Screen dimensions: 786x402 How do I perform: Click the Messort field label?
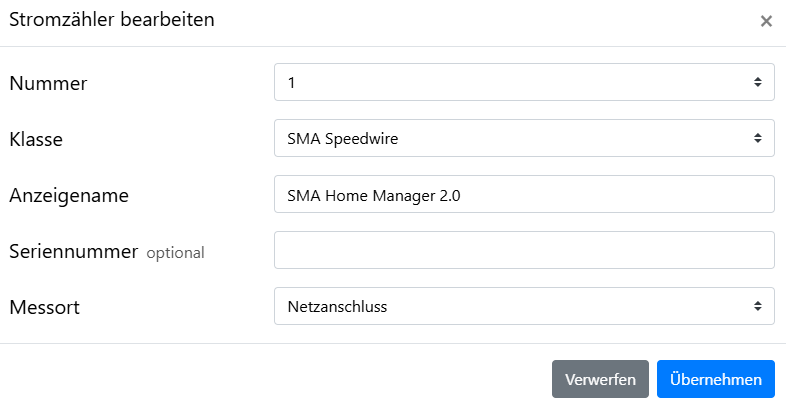pyautogui.click(x=44, y=308)
